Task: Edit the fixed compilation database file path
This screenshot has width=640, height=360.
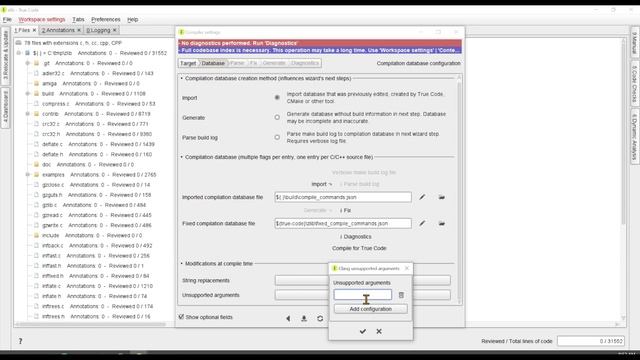Action: coord(422,223)
